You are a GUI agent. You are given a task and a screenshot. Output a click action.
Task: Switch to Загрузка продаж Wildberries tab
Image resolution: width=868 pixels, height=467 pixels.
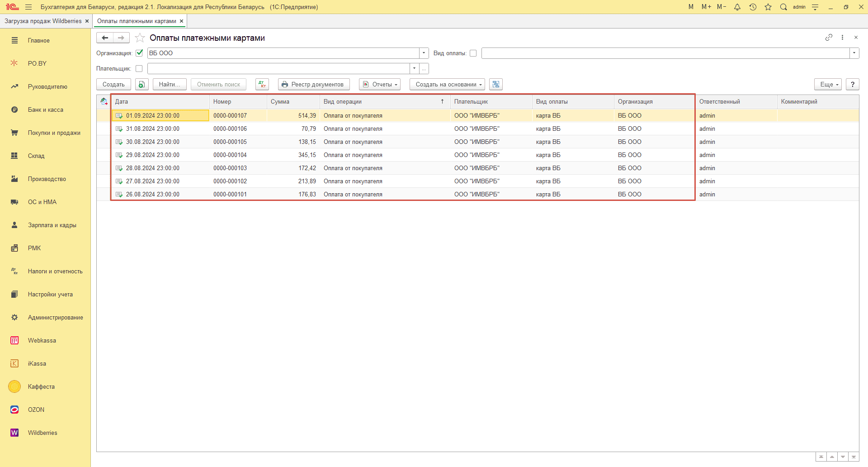43,21
